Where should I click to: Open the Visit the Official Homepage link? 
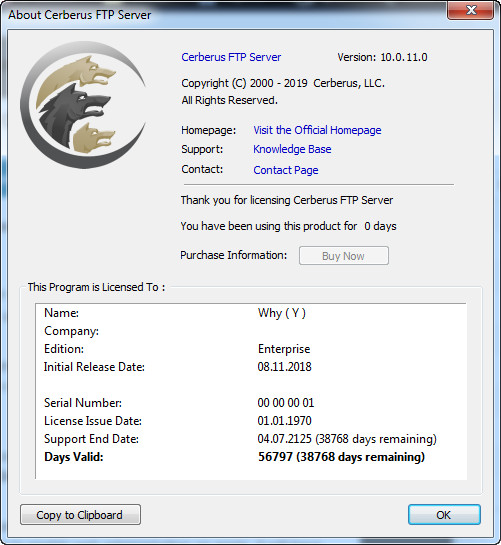[317, 130]
